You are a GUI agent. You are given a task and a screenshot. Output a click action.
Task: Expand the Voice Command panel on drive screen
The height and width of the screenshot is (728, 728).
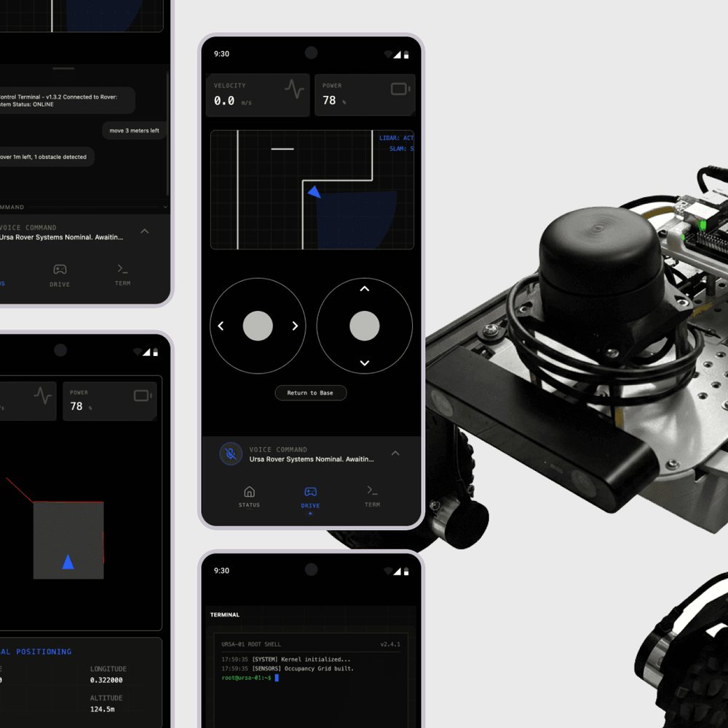pos(395,453)
